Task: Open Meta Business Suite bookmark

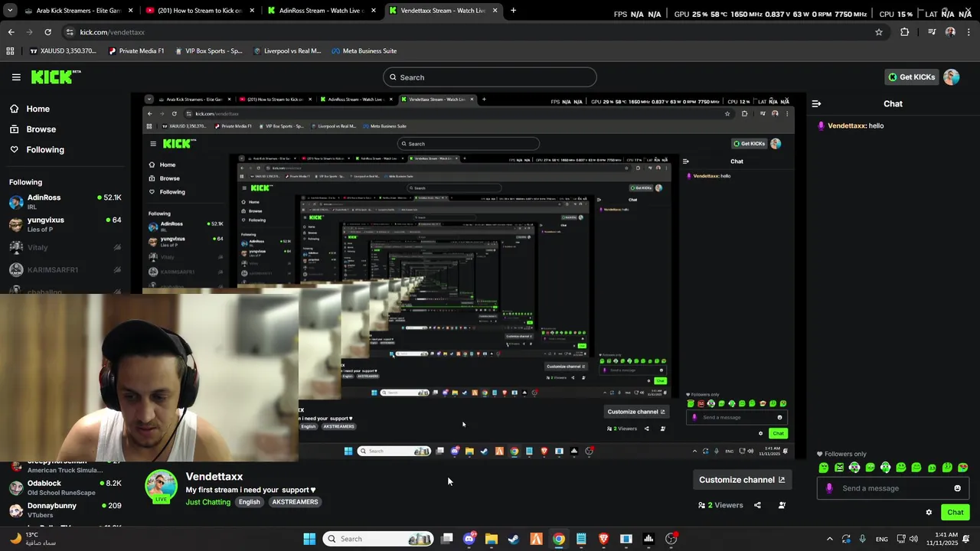Action: tap(364, 51)
